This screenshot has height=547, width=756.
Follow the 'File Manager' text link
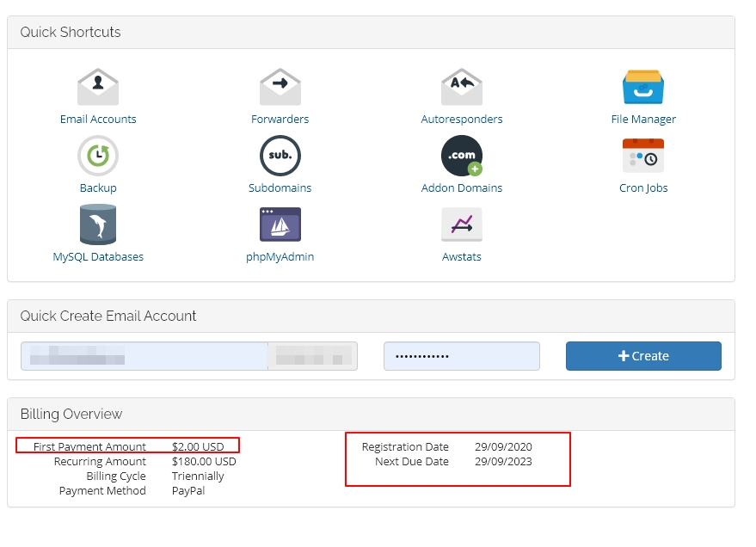click(643, 120)
